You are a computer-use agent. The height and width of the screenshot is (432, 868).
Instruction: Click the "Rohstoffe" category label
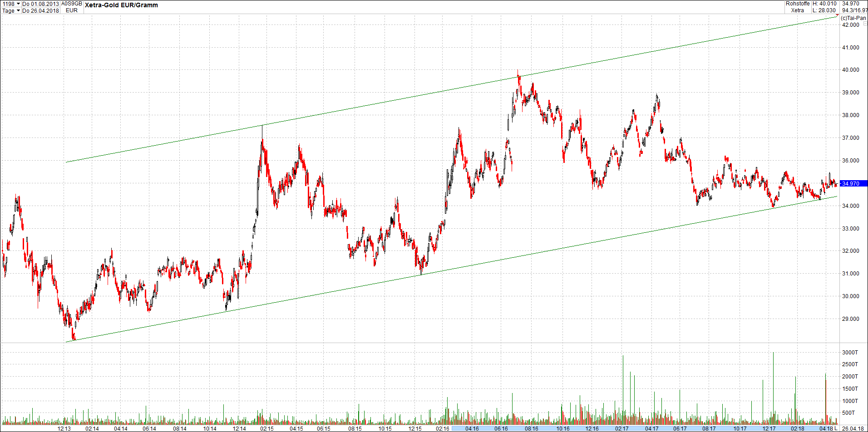797,3
